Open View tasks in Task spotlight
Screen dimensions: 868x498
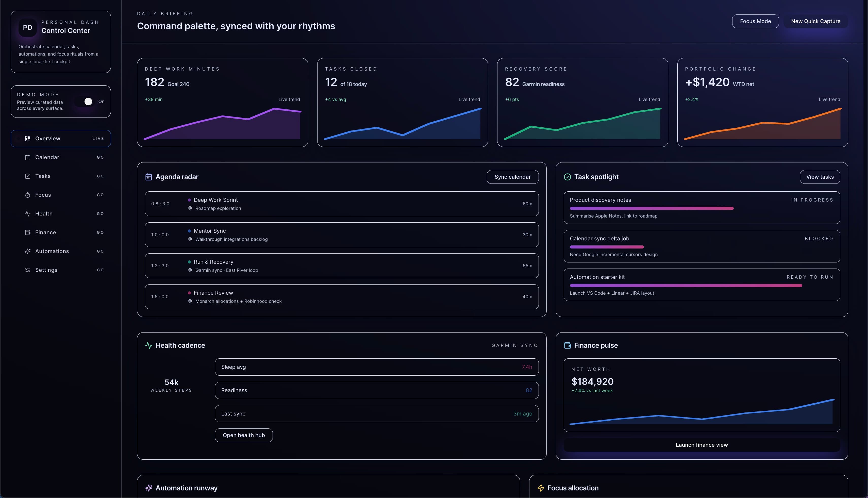pyautogui.click(x=820, y=177)
